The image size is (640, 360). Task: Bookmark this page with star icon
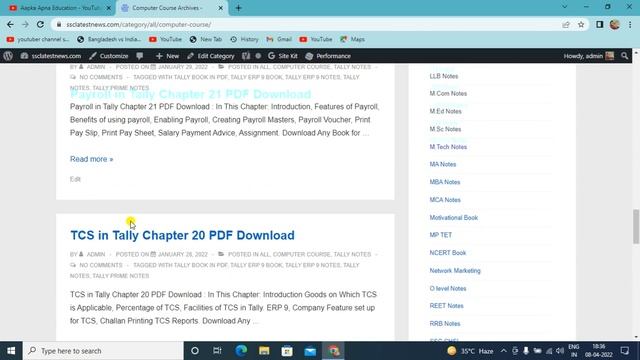click(x=581, y=24)
